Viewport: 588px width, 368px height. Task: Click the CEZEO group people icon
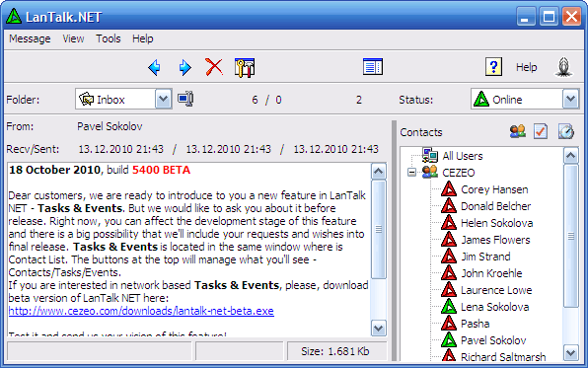(x=430, y=173)
